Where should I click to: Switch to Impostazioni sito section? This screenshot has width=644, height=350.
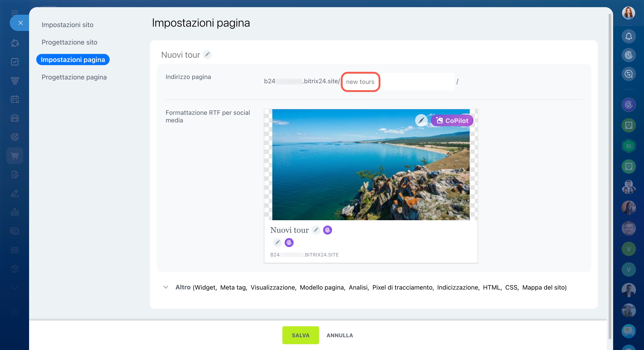[x=67, y=25]
